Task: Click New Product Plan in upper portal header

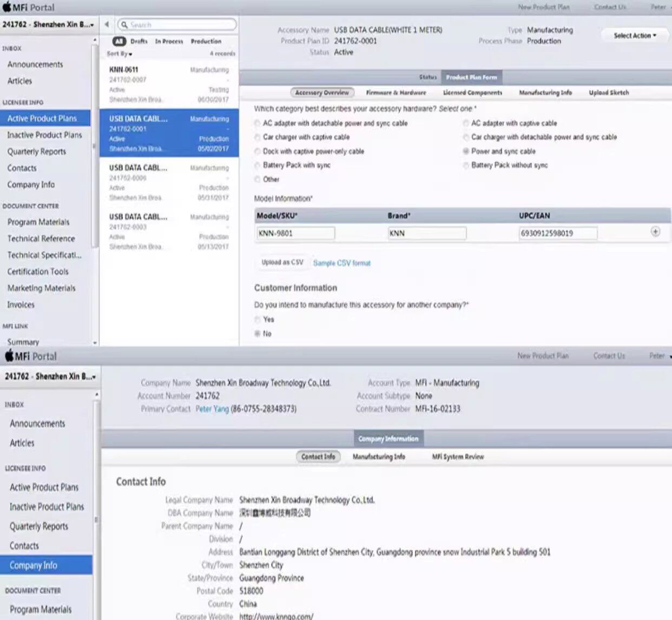Action: coord(544,7)
